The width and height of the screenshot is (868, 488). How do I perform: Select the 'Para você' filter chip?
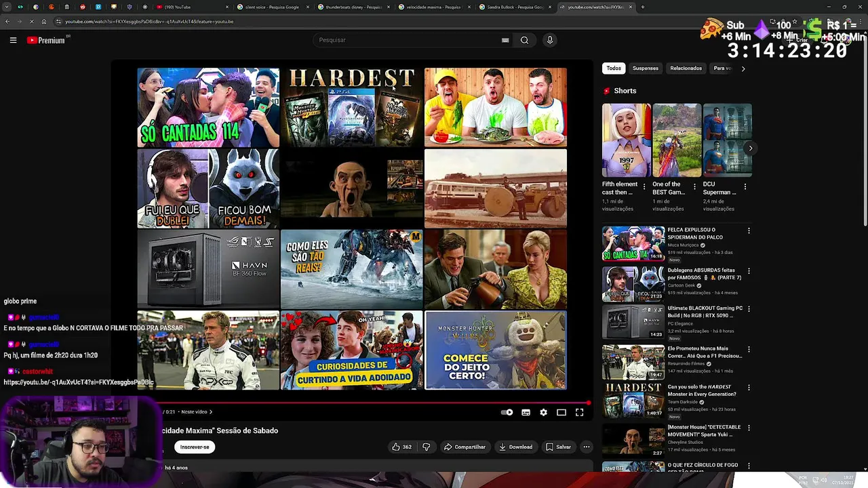coord(722,68)
